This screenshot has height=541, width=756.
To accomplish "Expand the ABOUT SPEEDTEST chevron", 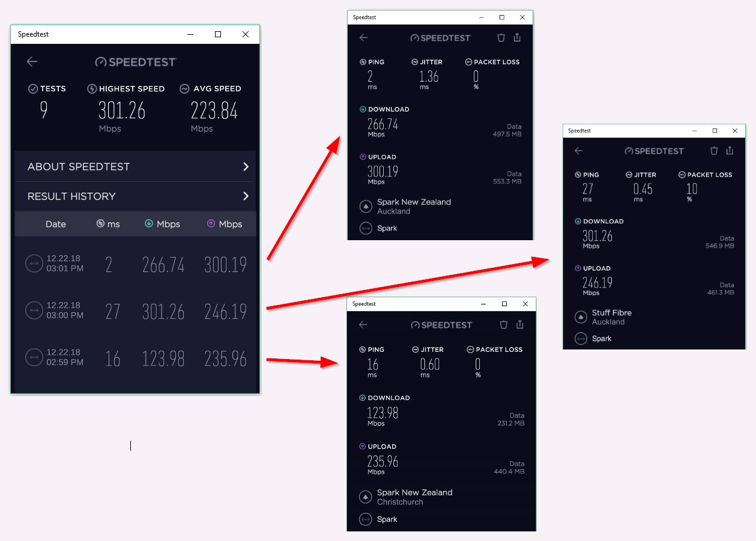I will [x=246, y=166].
